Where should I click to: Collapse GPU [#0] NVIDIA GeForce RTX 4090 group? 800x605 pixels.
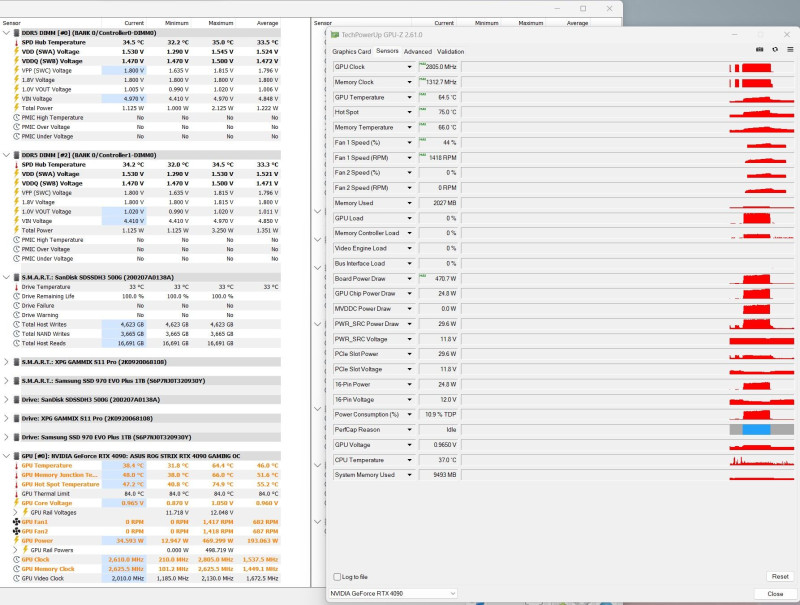[6, 456]
